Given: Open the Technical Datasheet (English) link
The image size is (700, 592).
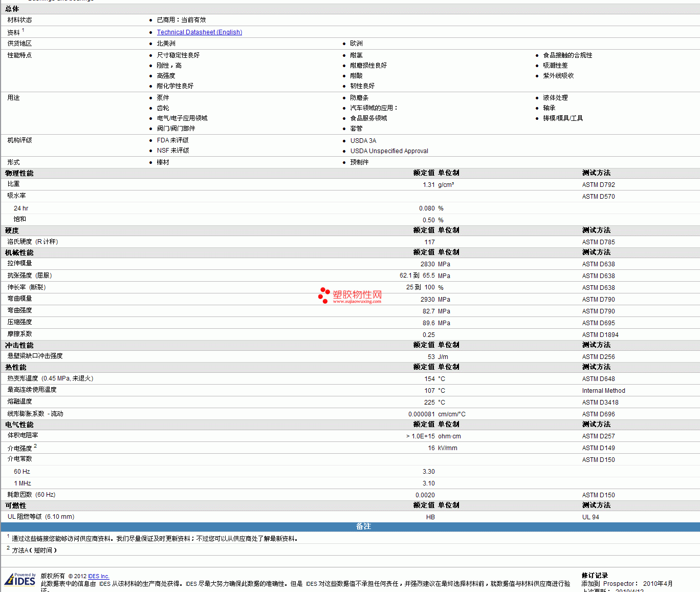Looking at the screenshot, I should (x=199, y=32).
